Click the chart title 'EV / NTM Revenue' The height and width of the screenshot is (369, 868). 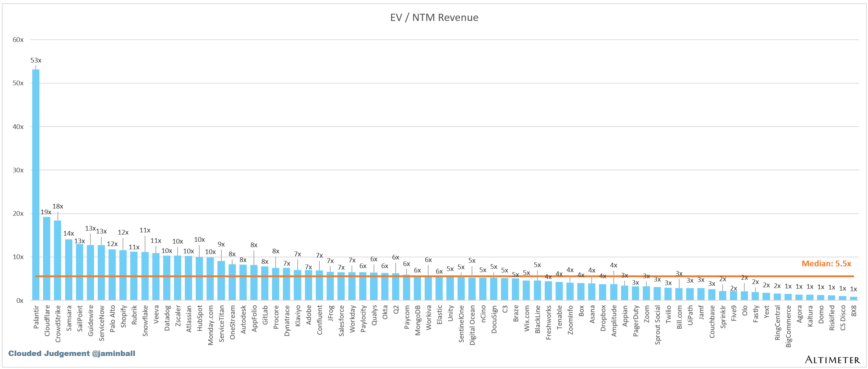click(434, 17)
